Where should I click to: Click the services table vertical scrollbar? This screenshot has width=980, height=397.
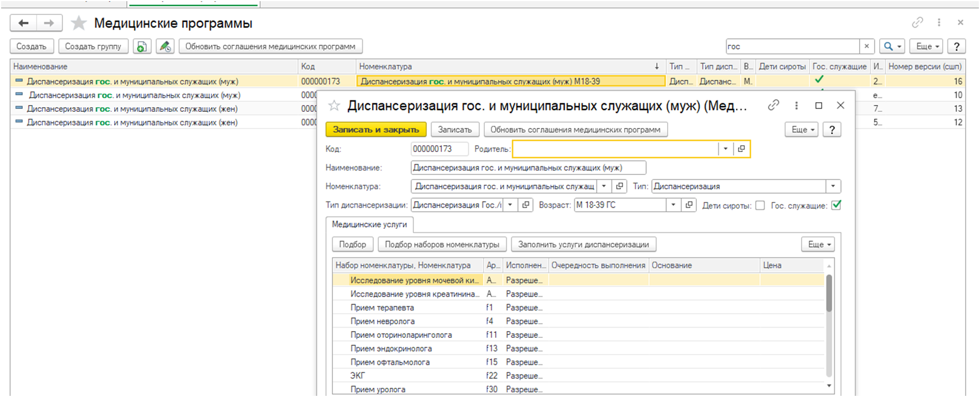(x=829, y=293)
